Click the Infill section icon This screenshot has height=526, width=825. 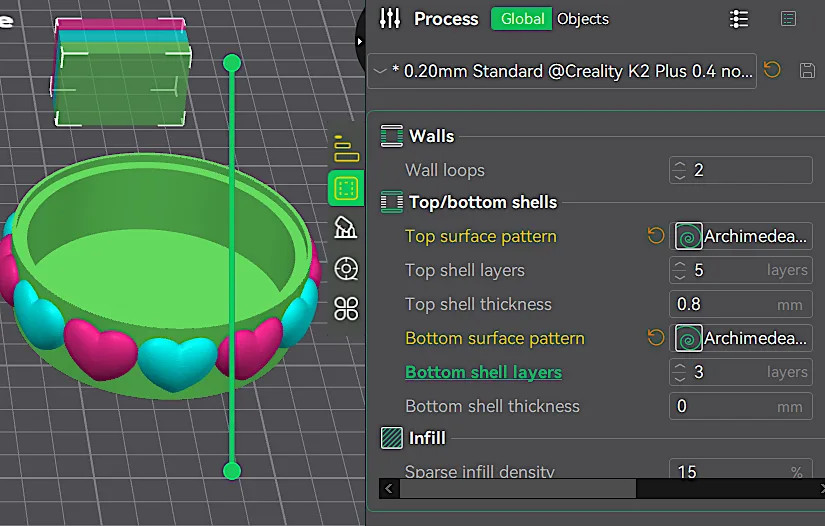point(391,438)
